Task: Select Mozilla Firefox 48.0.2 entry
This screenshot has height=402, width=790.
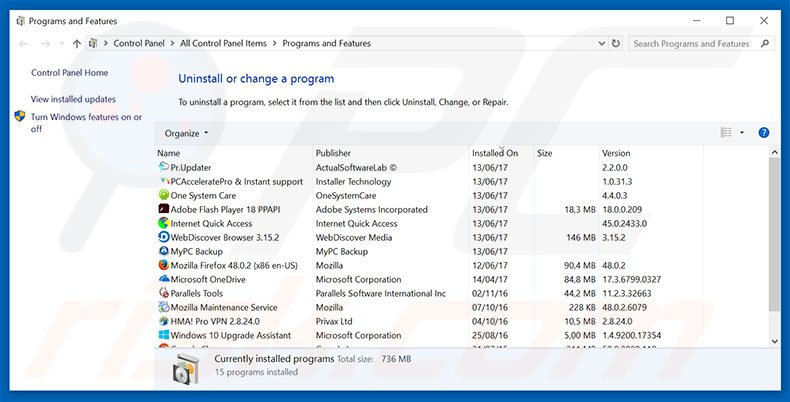Action: coord(234,265)
